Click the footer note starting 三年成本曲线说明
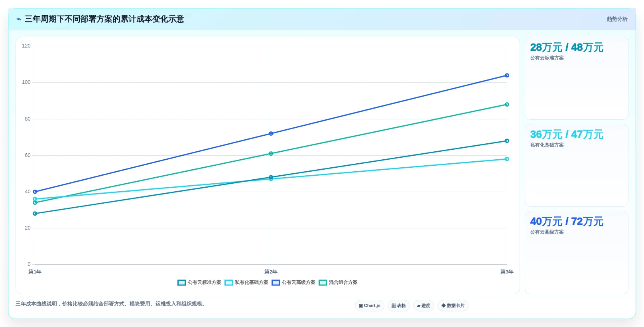The height and width of the screenshot is (327, 644). [x=111, y=304]
